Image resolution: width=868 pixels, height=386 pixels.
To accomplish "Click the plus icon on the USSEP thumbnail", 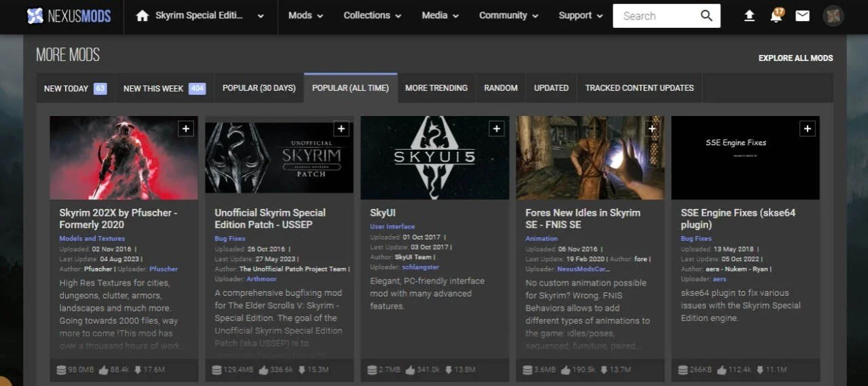I will 341,129.
